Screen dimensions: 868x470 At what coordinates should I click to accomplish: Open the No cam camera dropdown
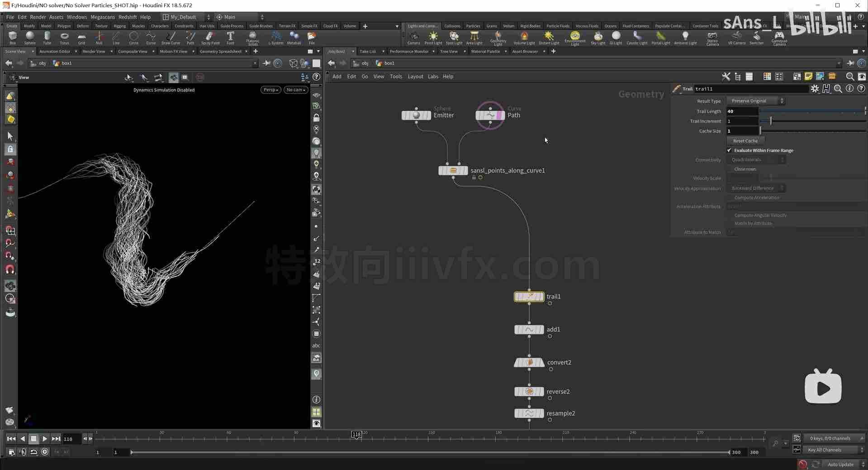click(296, 90)
